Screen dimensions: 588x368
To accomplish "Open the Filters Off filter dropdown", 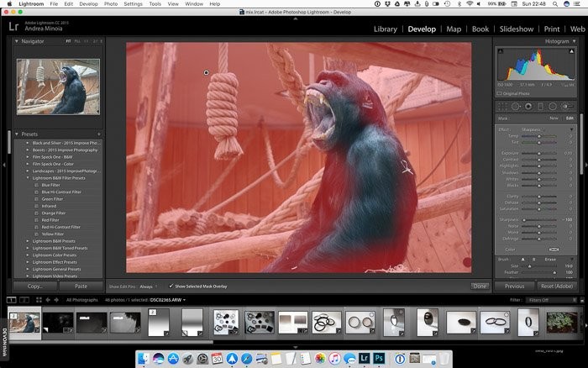I will coord(550,300).
